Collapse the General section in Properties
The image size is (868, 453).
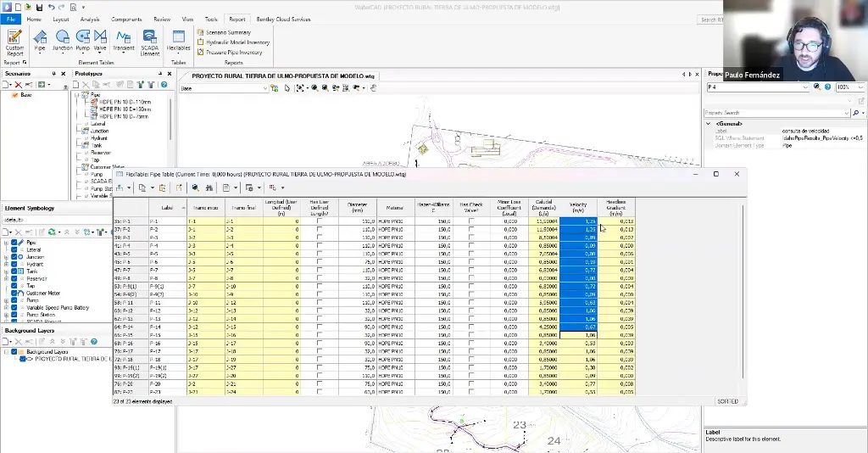coord(709,124)
